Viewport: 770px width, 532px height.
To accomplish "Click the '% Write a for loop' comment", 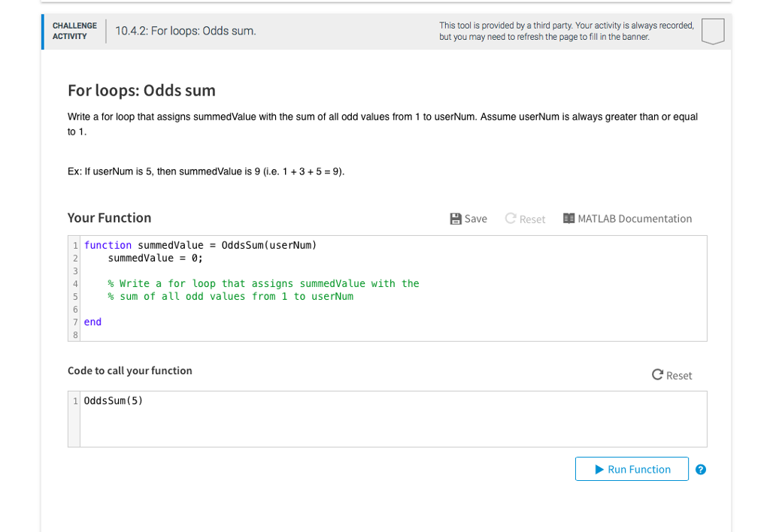I will [263, 283].
